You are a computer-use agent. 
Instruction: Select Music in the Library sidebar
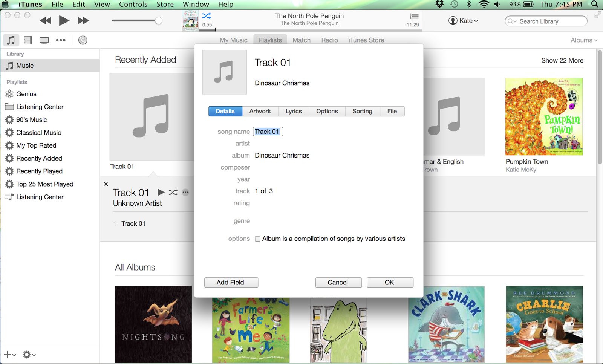tap(50, 66)
